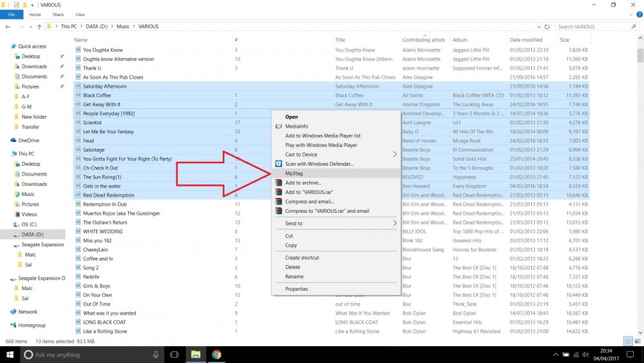The image size is (644, 363).
Task: Click the refresh button by address bar
Action: [547, 26]
